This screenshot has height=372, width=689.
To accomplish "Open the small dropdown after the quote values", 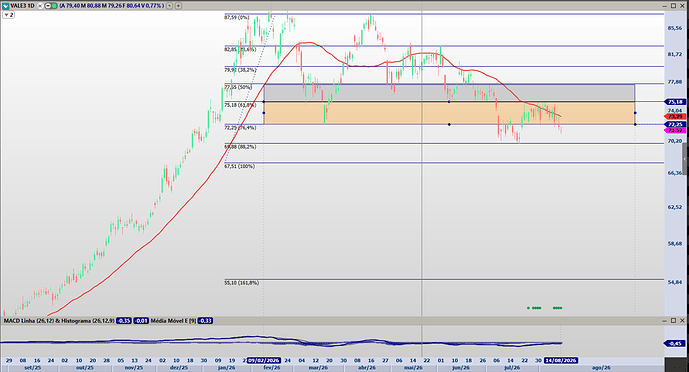I will coord(170,6).
